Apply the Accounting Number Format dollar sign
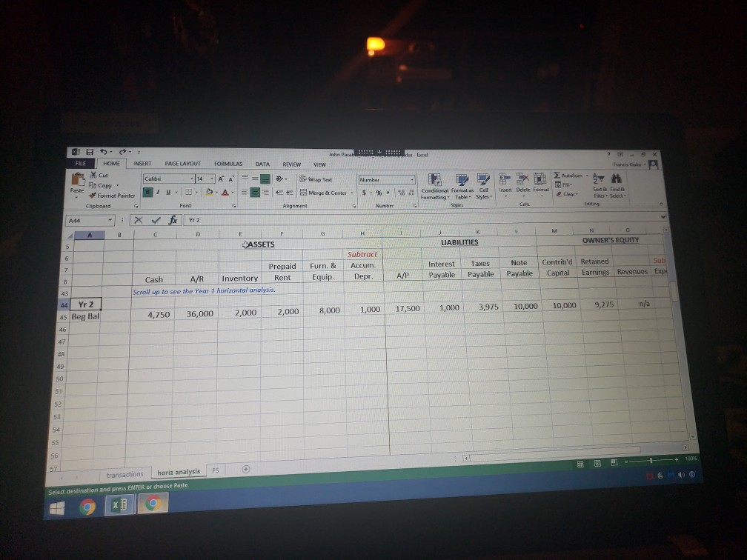The width and height of the screenshot is (747, 560). click(364, 192)
